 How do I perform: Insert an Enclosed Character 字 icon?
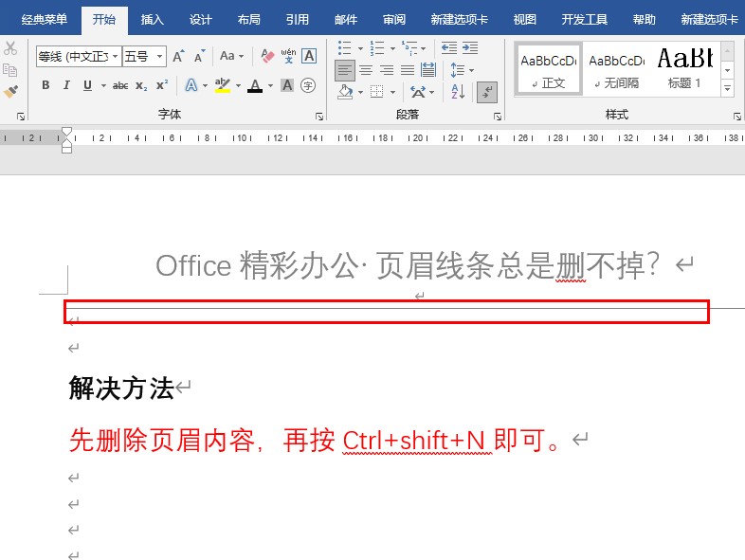(x=308, y=85)
